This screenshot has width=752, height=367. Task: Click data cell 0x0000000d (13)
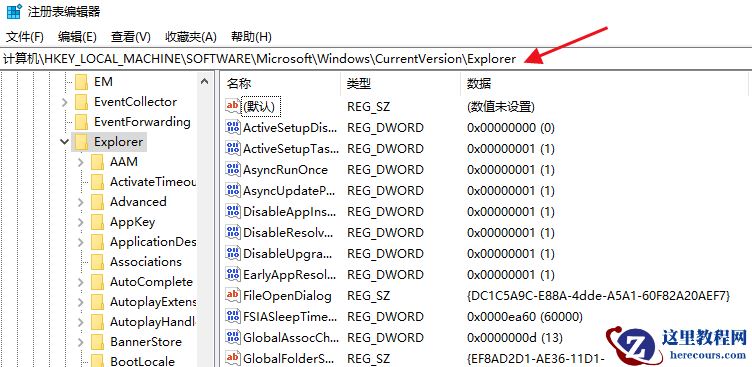click(x=515, y=338)
